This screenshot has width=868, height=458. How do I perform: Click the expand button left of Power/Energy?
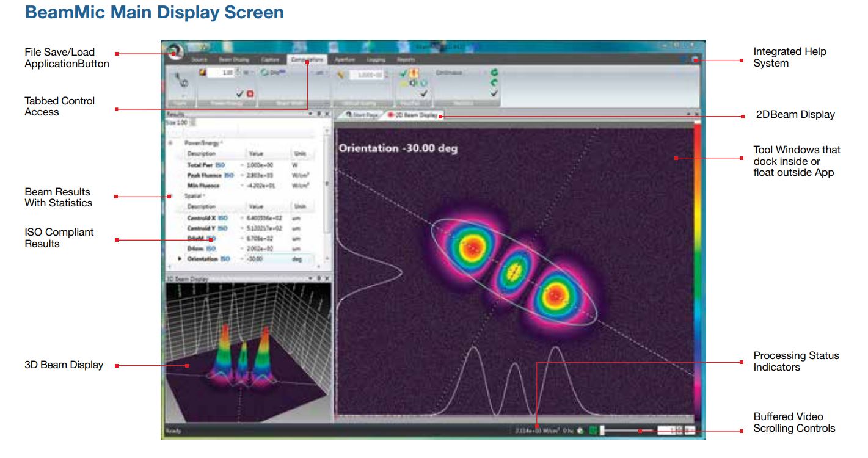tap(170, 142)
